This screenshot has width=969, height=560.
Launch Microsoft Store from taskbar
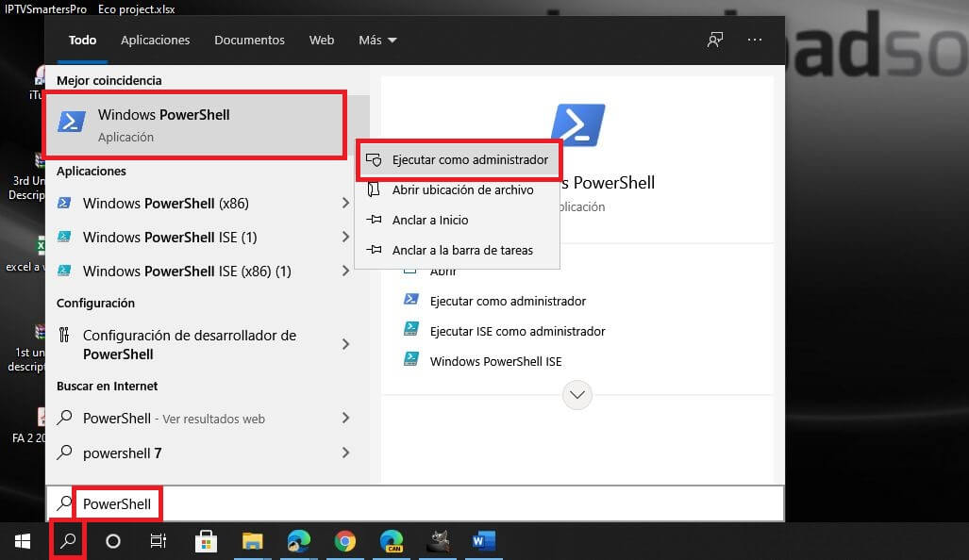(206, 541)
